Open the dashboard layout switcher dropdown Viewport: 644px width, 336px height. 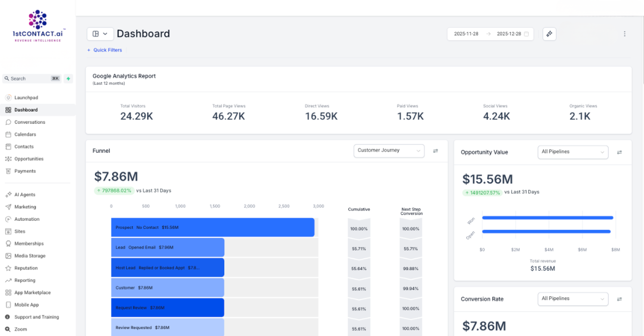point(100,34)
